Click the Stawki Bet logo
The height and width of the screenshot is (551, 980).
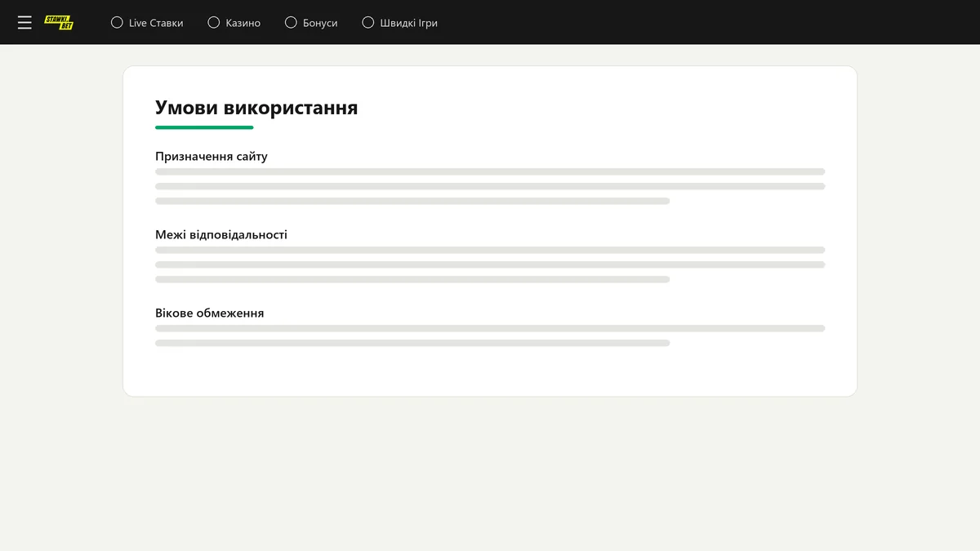coord(59,23)
